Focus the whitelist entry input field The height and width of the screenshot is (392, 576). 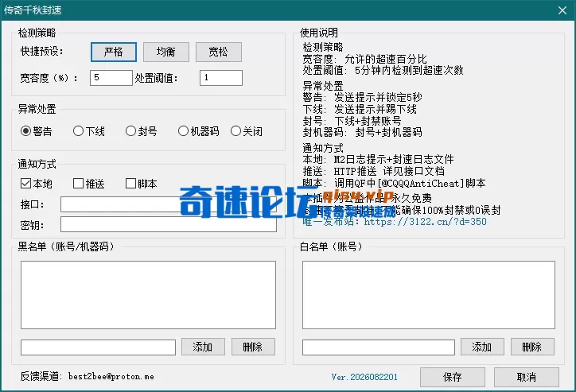[379, 347]
